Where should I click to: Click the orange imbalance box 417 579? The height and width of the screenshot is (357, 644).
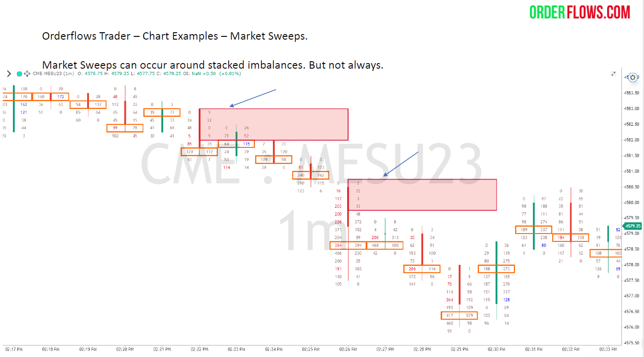pos(459,316)
